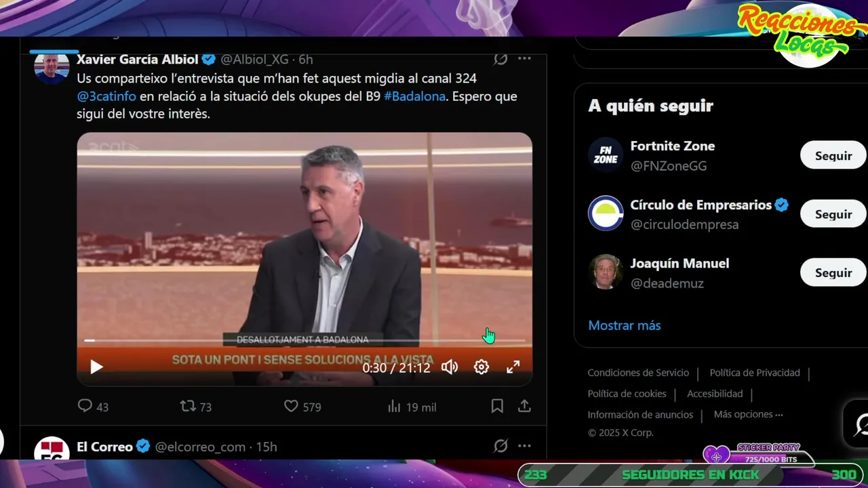Click the video progress bar

(304, 340)
